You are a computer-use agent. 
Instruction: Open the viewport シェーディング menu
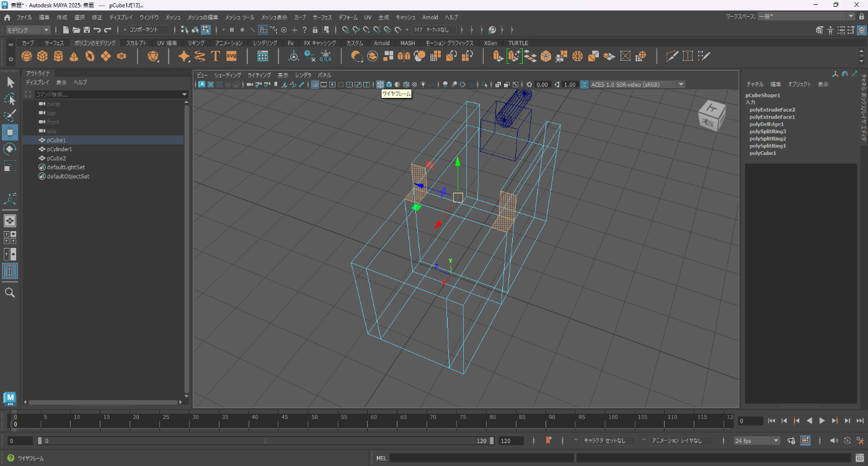click(228, 75)
